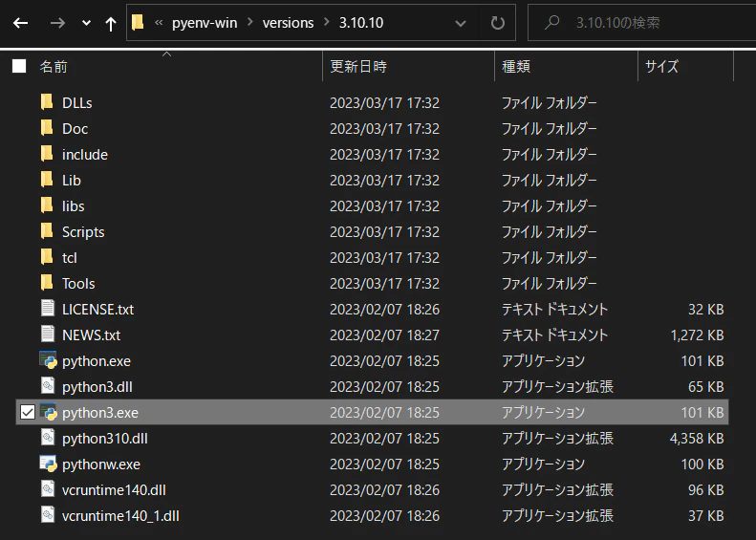Expand chevron after pyenv-win breadcrumb

pos(250,22)
